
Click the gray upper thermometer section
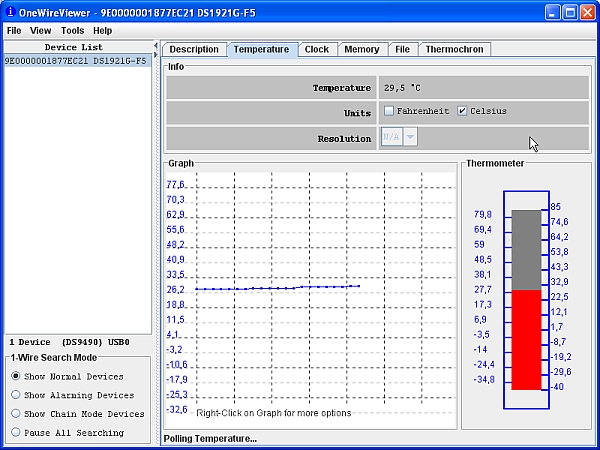pos(527,250)
